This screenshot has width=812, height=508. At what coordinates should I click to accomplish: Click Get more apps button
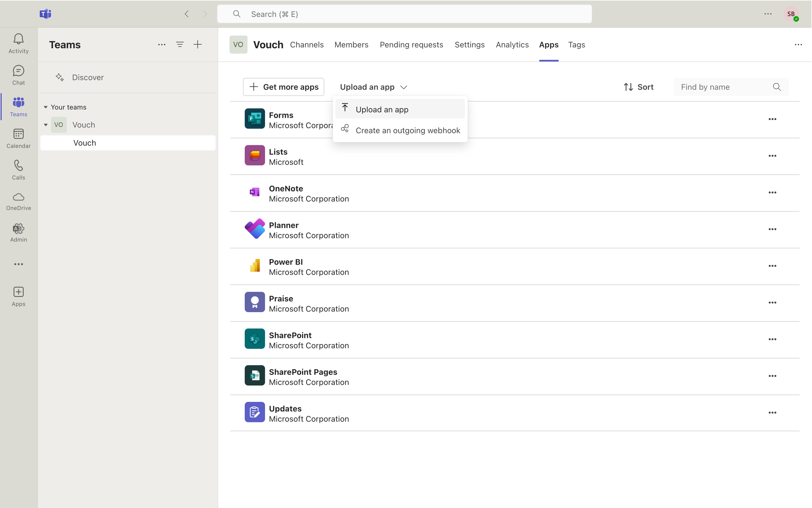(284, 87)
